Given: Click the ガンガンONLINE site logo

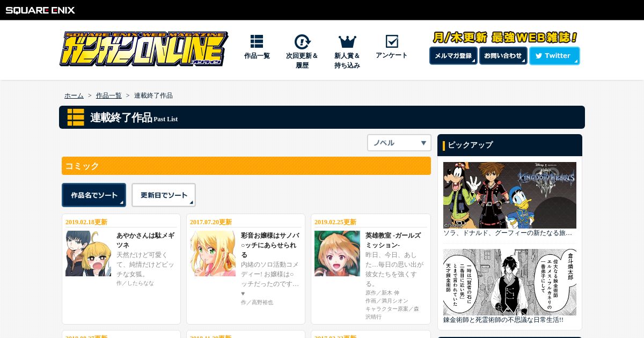Looking at the screenshot, I should [x=144, y=49].
